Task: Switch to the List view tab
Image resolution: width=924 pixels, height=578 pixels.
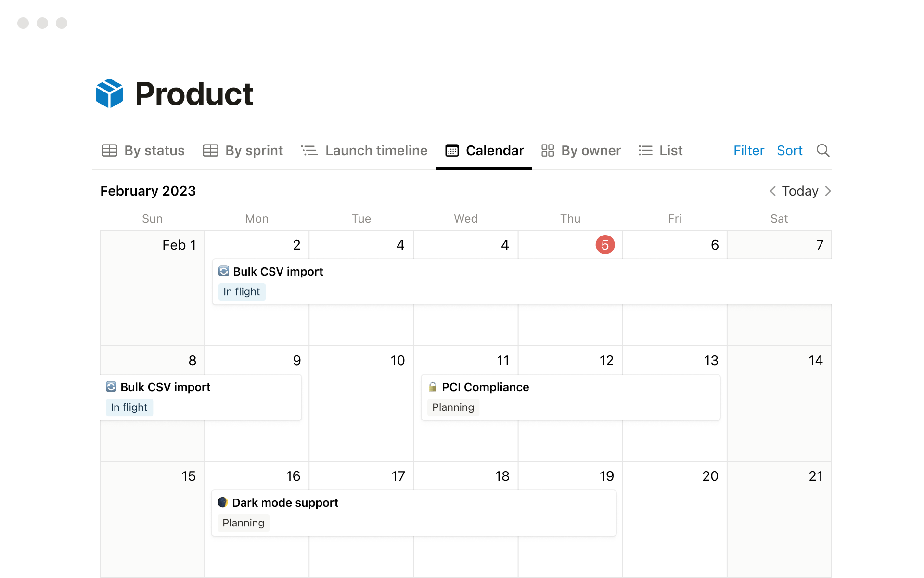Action: [x=661, y=151]
